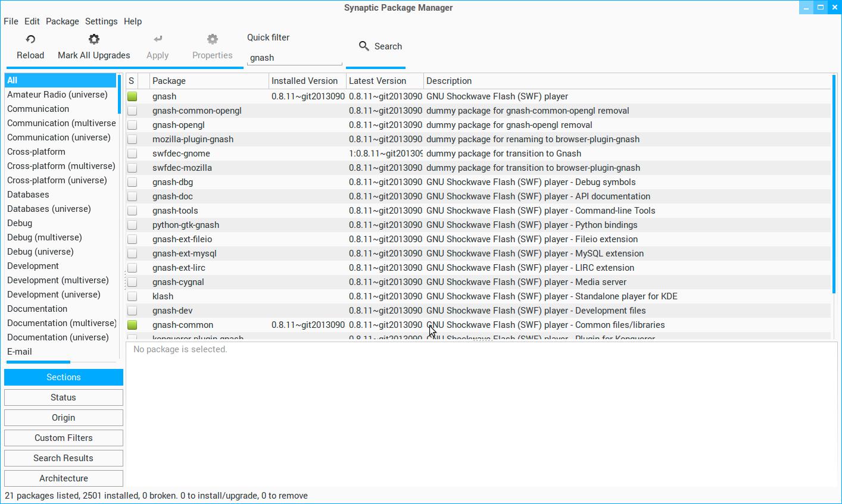Click the green installed status box for gnash
This screenshot has width=842, height=504.
[x=132, y=96]
